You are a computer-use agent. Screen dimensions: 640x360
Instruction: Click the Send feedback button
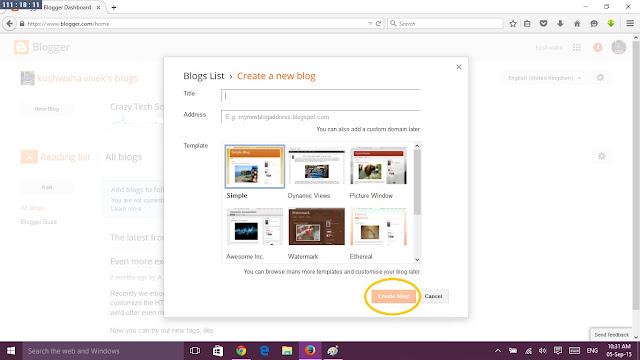(x=611, y=335)
